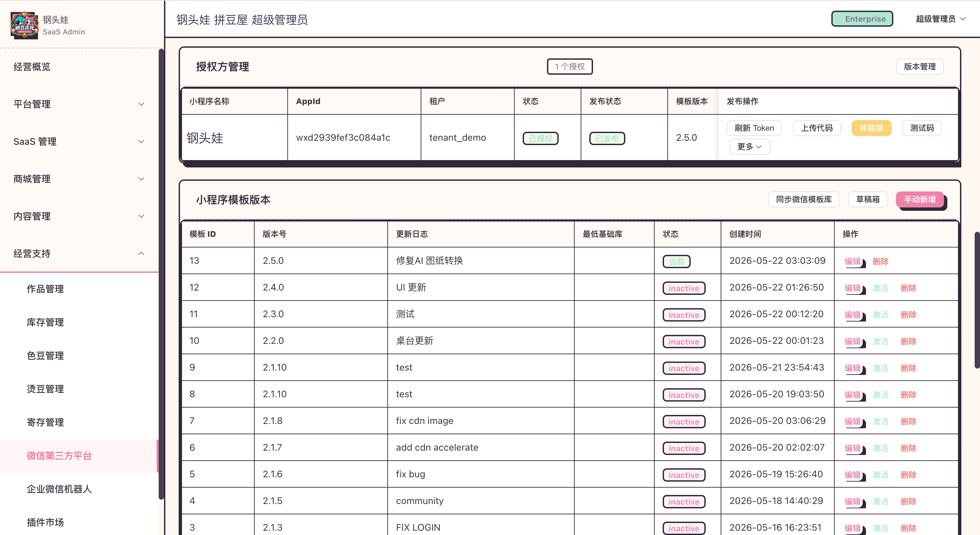
Task: Delete template ID 8 row
Action: click(x=908, y=395)
